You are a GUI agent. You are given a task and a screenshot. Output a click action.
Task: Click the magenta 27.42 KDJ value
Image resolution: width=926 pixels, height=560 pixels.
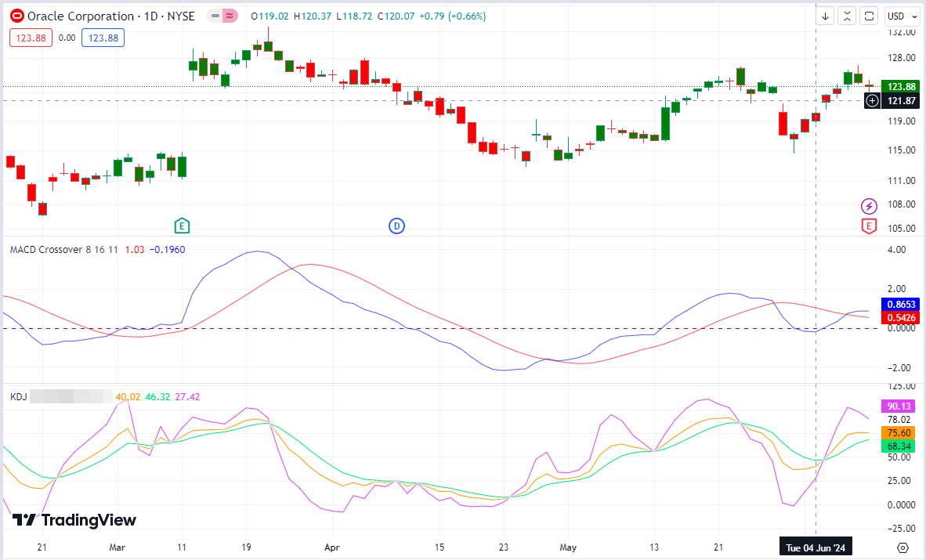(187, 397)
